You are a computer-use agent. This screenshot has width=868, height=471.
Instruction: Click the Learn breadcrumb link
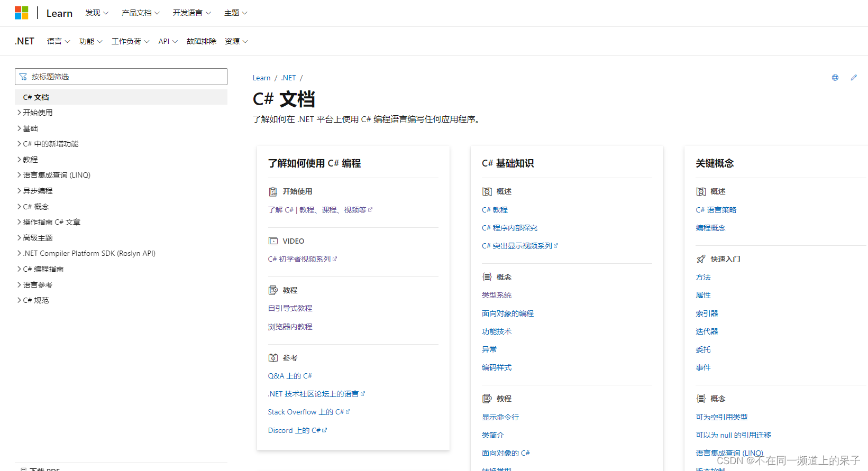pyautogui.click(x=261, y=78)
